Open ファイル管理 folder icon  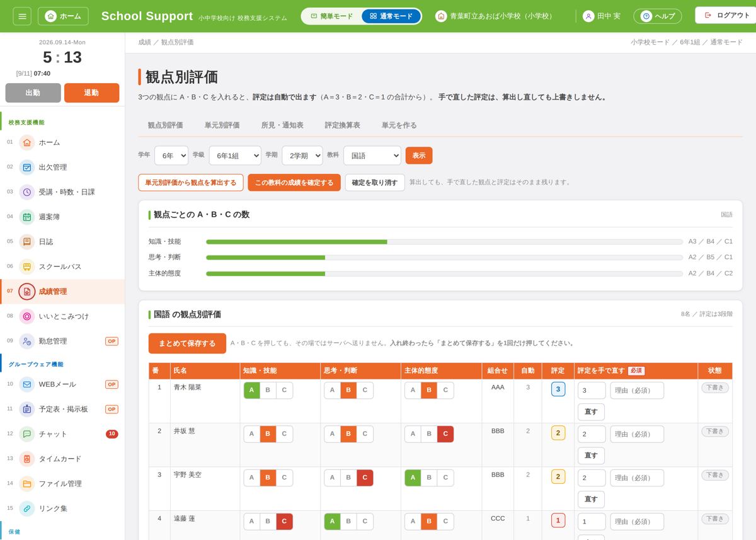(x=26, y=484)
